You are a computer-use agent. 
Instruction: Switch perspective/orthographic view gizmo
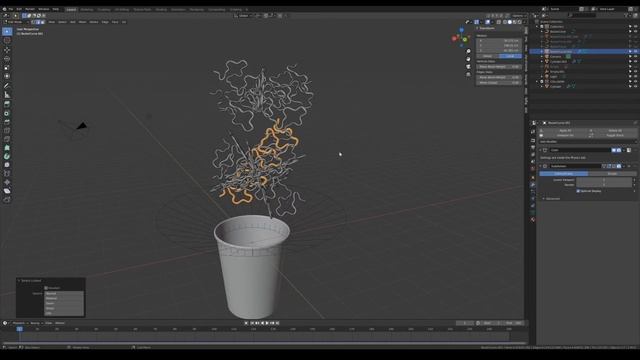coord(468,75)
